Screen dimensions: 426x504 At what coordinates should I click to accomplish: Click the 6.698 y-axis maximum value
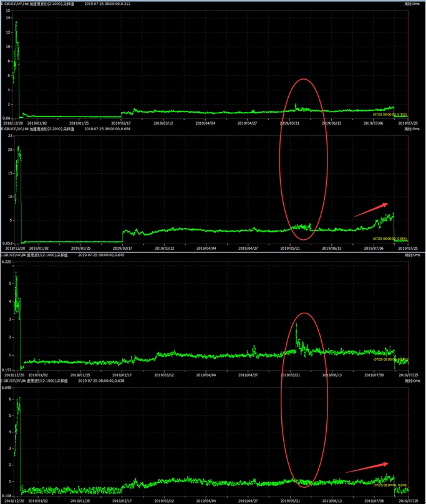(7, 388)
